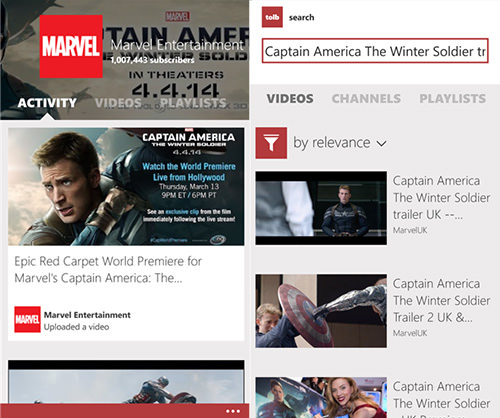
Task: Click the 'search' page label
Action: (x=301, y=17)
